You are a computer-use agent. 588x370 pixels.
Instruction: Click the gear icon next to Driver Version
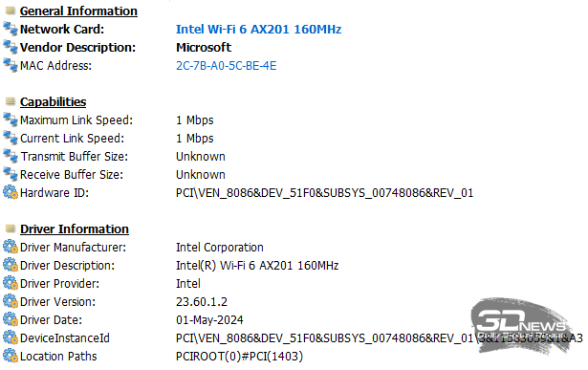point(11,301)
